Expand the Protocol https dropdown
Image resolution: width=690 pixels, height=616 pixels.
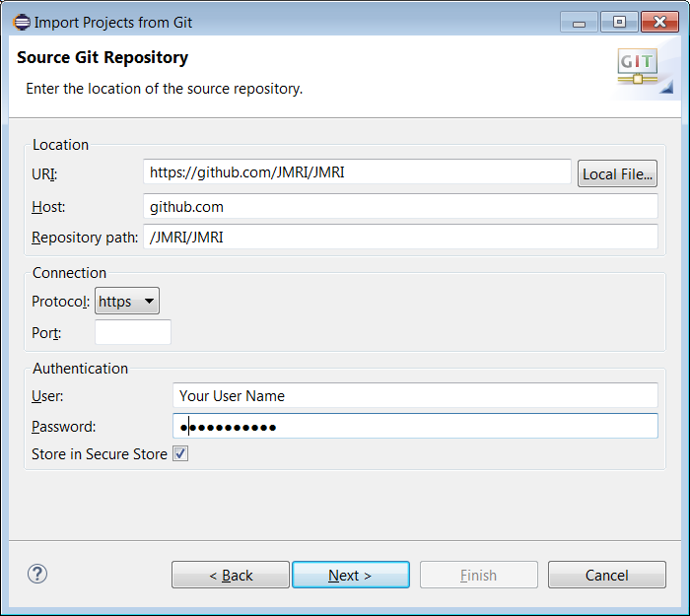coord(127,302)
